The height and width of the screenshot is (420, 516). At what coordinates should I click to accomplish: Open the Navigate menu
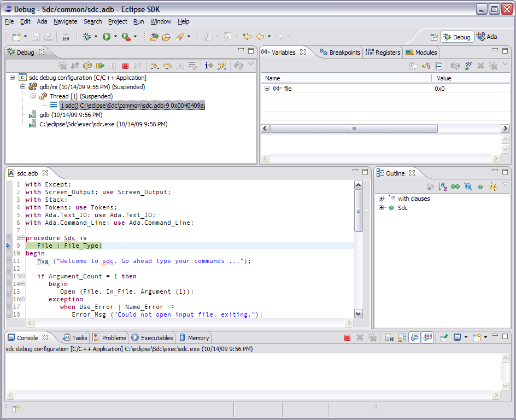(x=65, y=21)
